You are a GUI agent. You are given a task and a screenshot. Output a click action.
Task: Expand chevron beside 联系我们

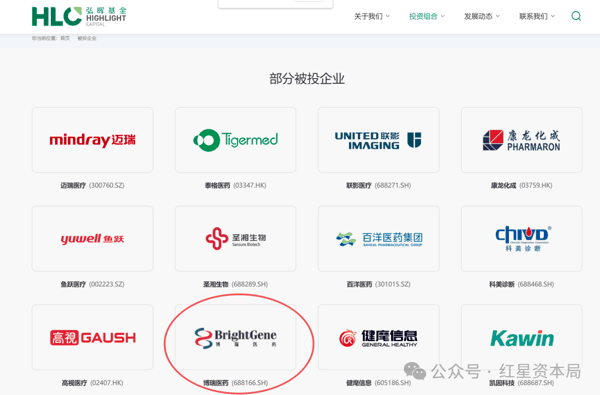(553, 16)
